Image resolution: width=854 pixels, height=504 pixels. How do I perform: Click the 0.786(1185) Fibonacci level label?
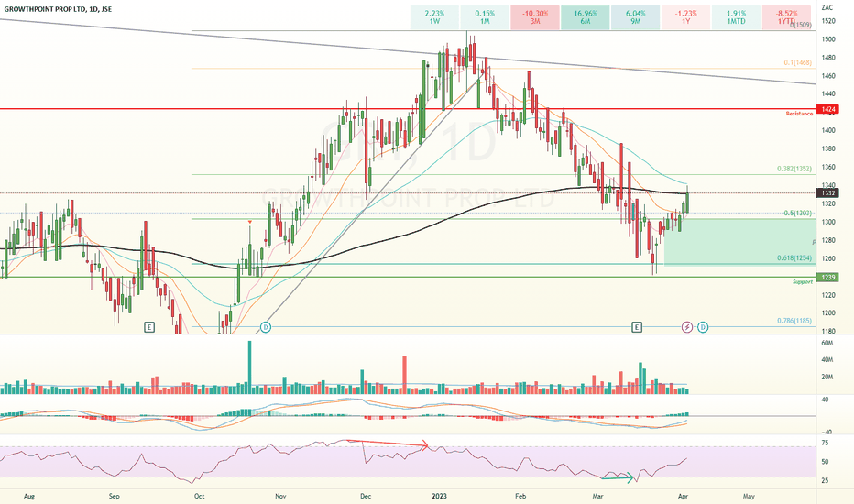pos(794,321)
